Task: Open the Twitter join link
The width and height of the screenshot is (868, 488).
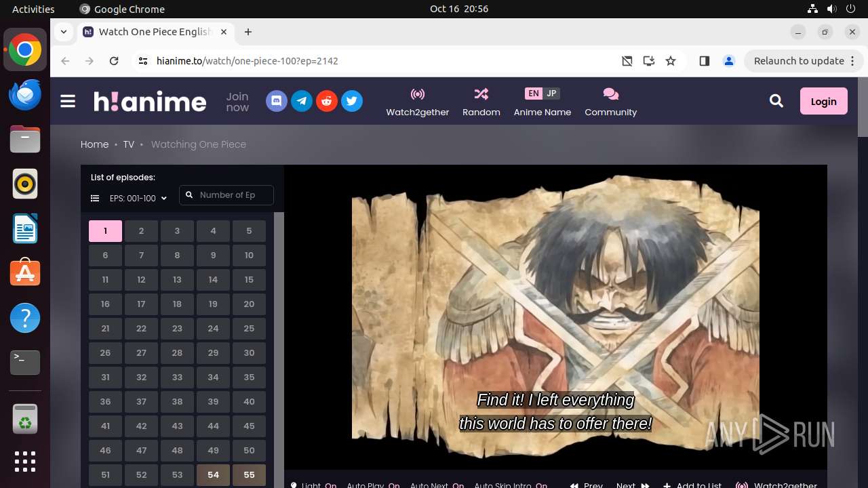Action: click(351, 102)
